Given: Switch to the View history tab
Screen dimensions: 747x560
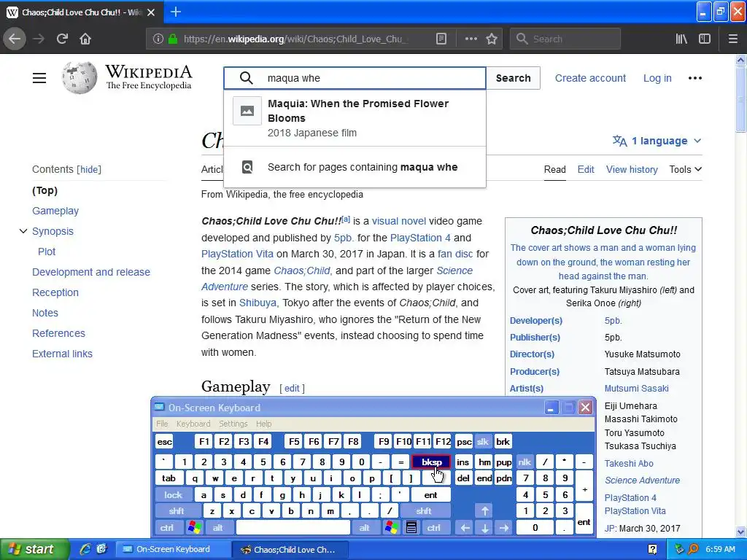Looking at the screenshot, I should coord(632,169).
